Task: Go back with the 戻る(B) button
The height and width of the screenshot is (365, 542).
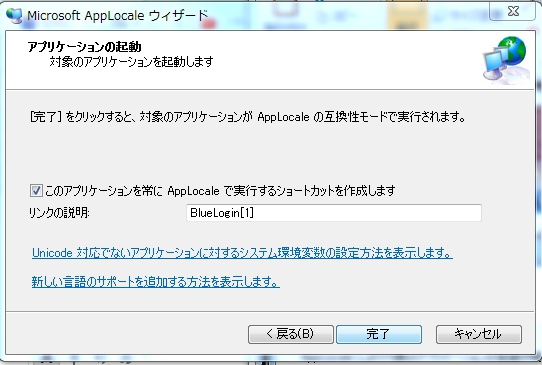Action: tap(290, 334)
